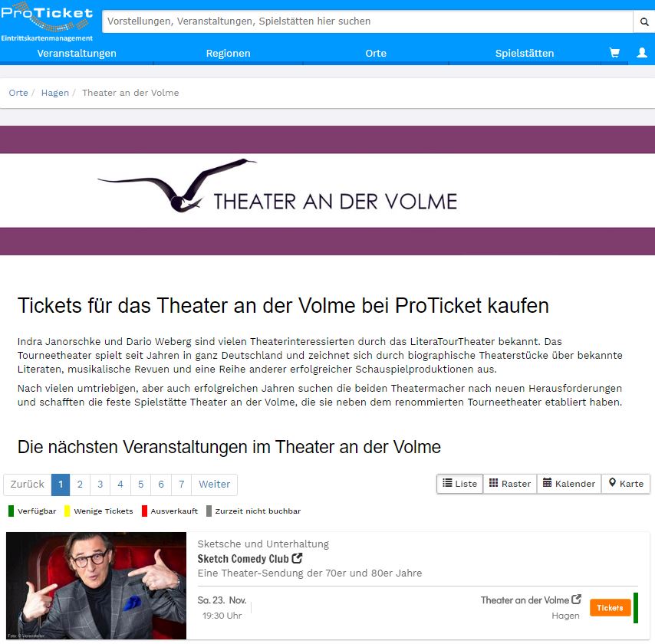The image size is (655, 644).
Task: Open the user account icon
Action: pos(642,53)
